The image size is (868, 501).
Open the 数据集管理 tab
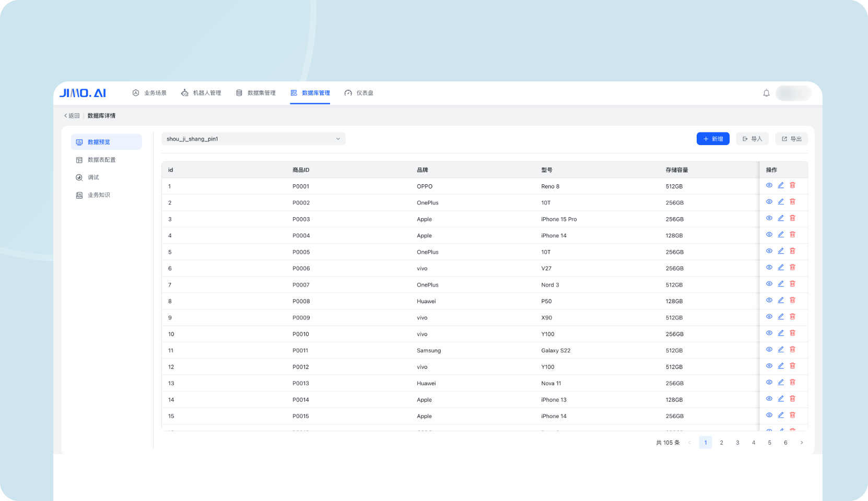click(x=256, y=93)
